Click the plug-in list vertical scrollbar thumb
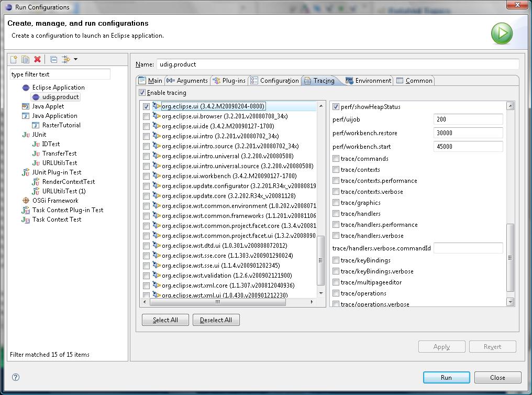Screen dimensions: 532x395 click(320, 260)
